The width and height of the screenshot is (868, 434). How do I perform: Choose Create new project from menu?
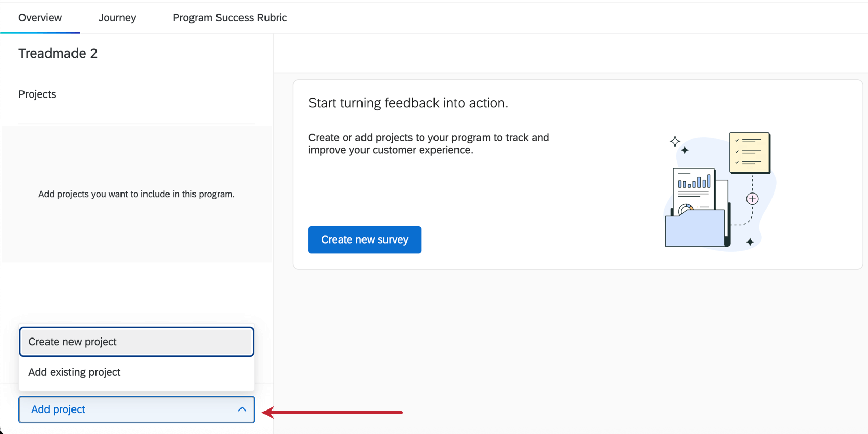(x=136, y=342)
